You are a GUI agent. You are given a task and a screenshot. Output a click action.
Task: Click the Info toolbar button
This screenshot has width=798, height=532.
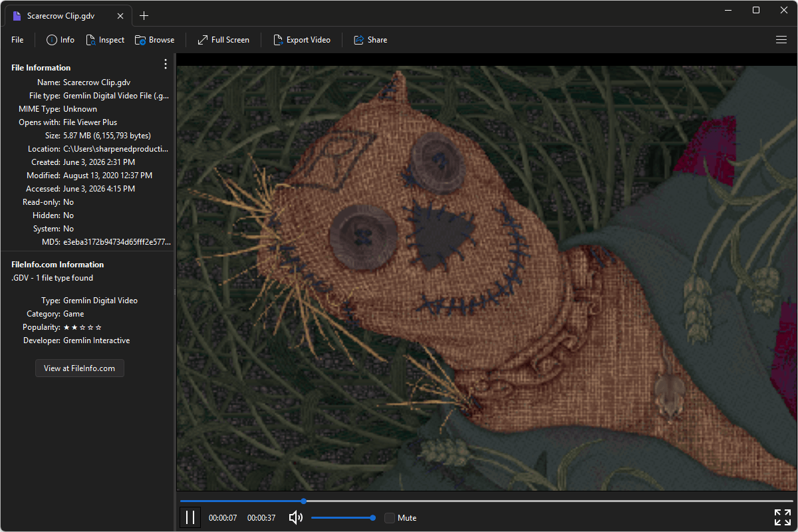[61, 40]
